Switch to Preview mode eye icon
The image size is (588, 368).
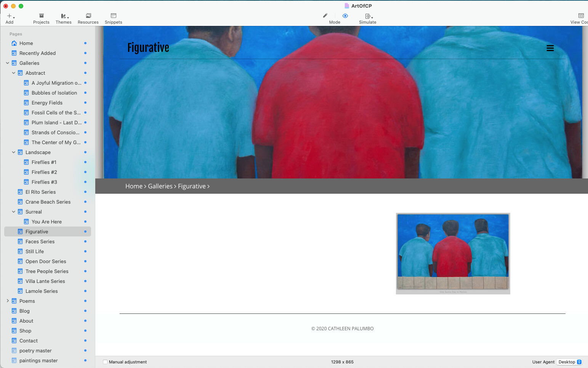coord(345,16)
